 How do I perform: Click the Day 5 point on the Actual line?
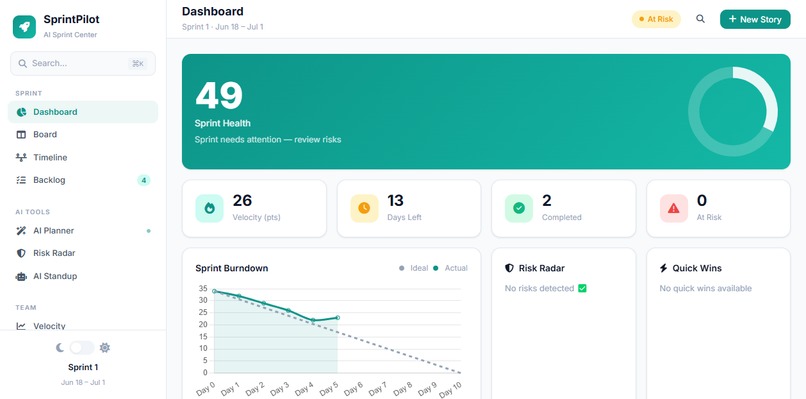(338, 318)
